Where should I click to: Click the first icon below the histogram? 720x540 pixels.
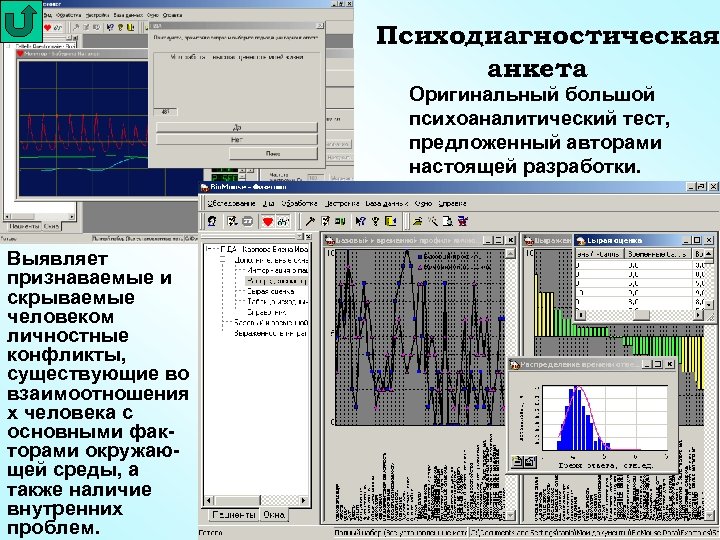pos(518,462)
